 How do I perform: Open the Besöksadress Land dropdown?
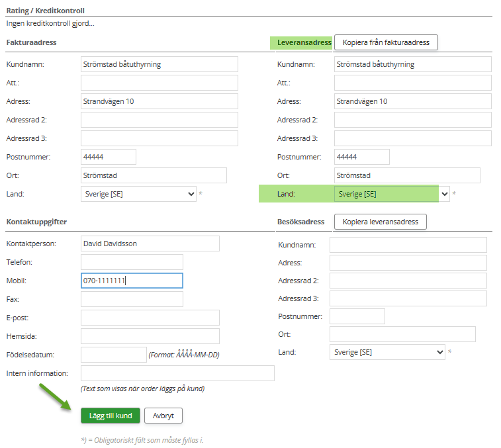[387, 353]
